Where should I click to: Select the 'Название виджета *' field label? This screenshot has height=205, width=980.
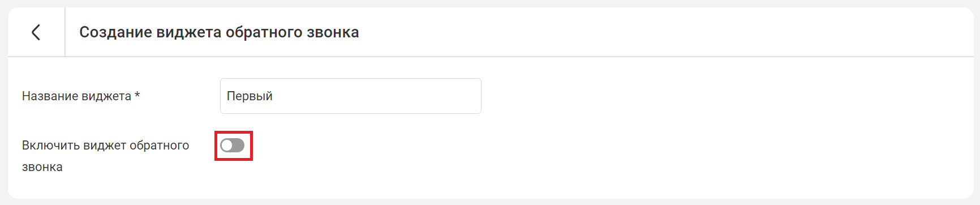tap(81, 96)
